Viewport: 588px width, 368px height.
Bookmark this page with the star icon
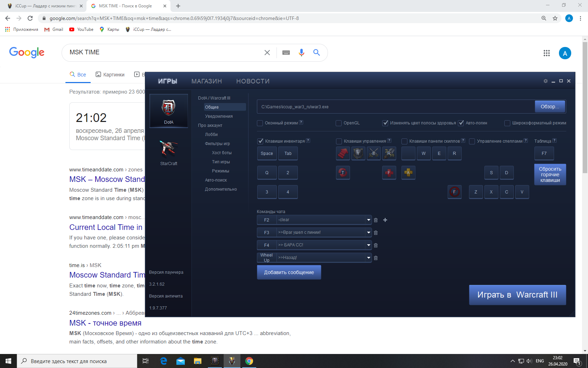pyautogui.click(x=555, y=18)
